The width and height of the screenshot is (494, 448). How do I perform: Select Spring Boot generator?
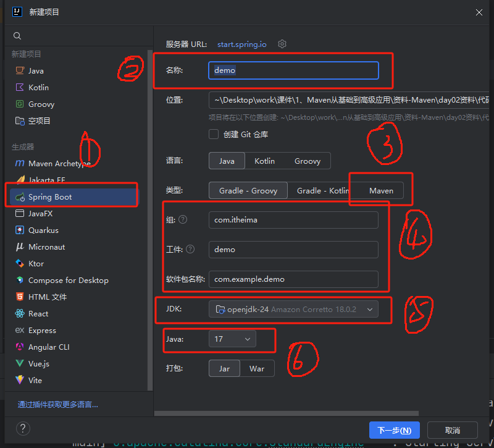(74, 197)
